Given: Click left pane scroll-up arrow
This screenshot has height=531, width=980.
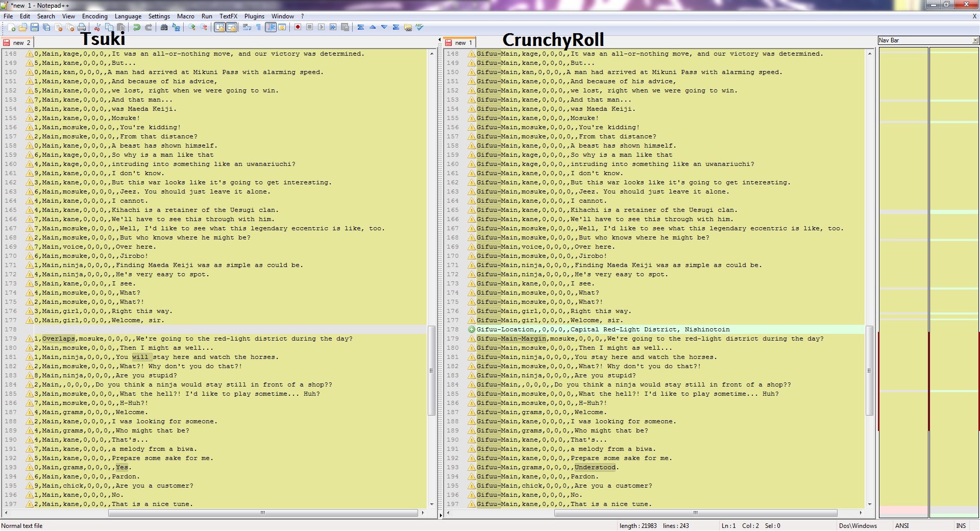Looking at the screenshot, I should point(431,54).
